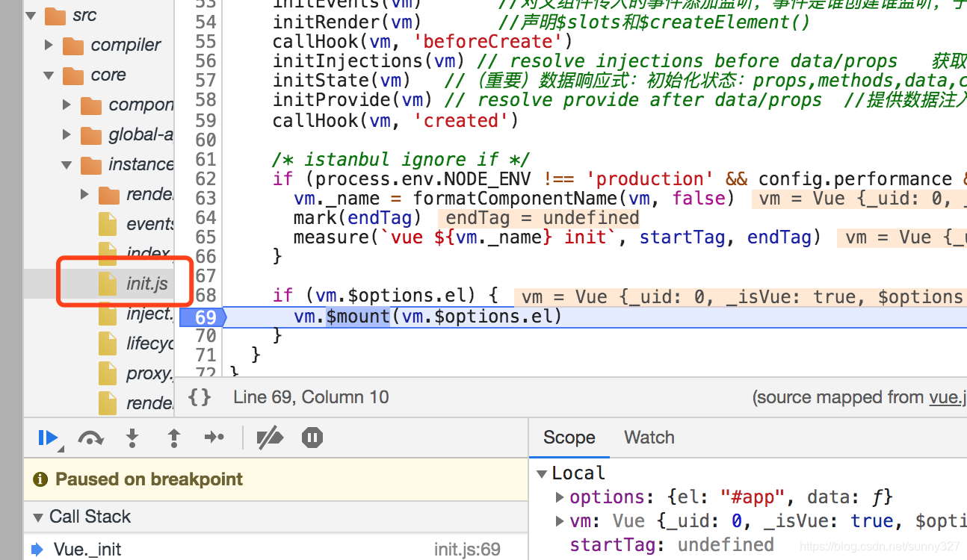Deactivate breakpoints icon
The width and height of the screenshot is (967, 560).
(x=269, y=438)
